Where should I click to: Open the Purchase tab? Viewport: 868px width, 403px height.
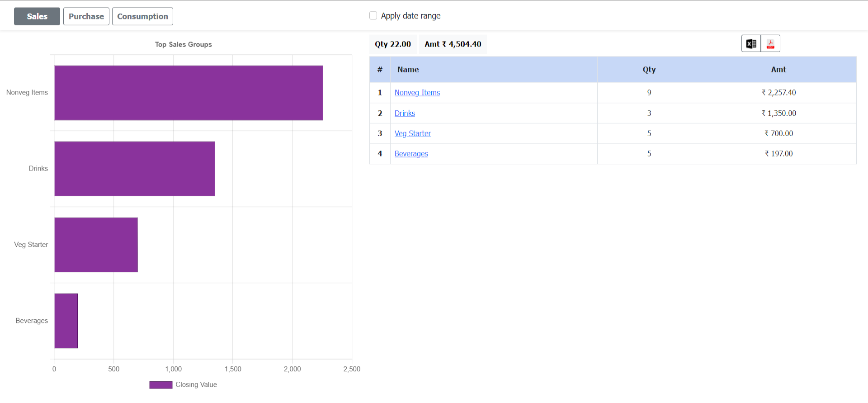[86, 16]
